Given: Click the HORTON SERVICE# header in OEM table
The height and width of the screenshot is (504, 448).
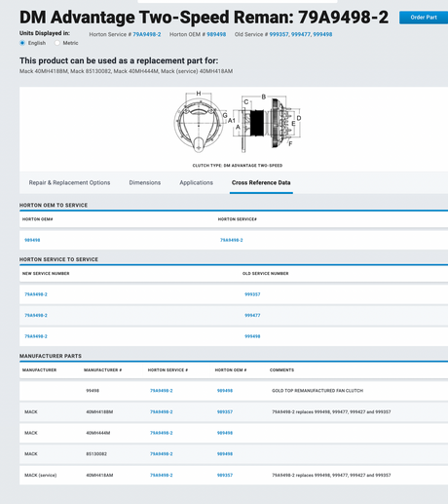Looking at the screenshot, I should pos(238,219).
